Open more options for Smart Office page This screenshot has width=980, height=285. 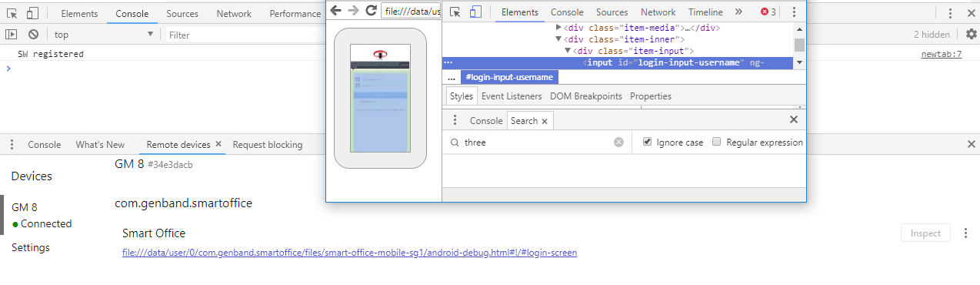(x=965, y=233)
